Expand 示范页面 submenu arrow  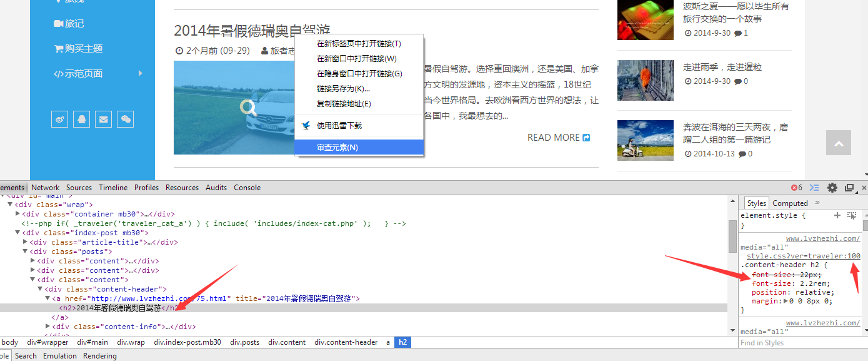coord(141,73)
